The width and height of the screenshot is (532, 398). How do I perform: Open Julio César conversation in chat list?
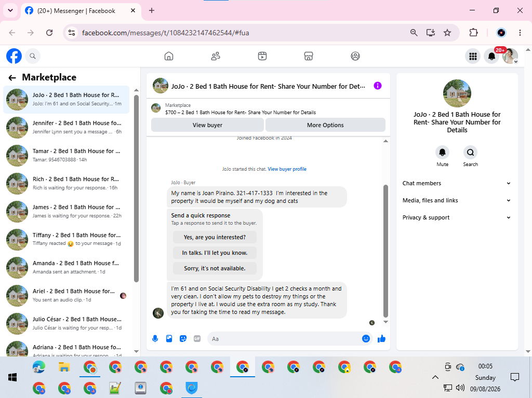click(66, 324)
